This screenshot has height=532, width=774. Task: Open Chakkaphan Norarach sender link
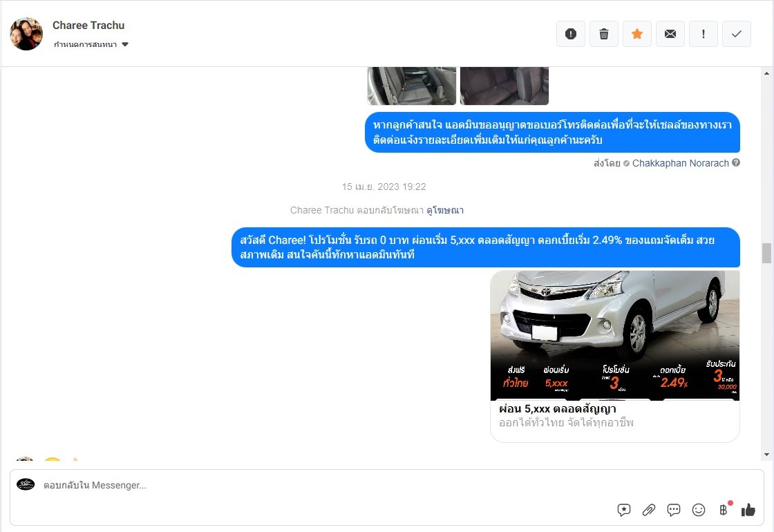pyautogui.click(x=680, y=163)
